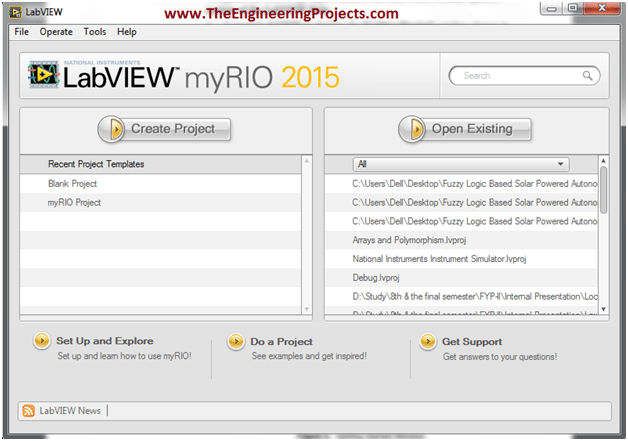
Task: Click the LabVIEW News RSS icon
Action: [x=28, y=411]
